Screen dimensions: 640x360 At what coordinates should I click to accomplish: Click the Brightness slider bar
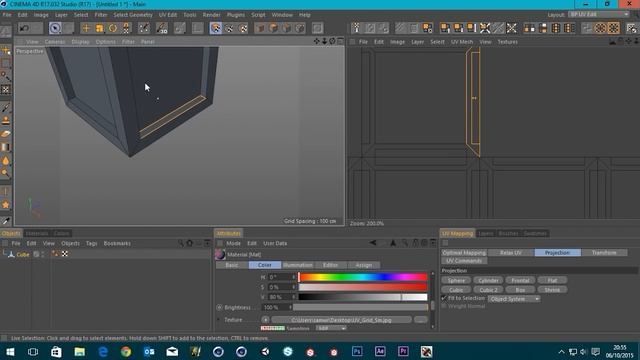click(360, 307)
